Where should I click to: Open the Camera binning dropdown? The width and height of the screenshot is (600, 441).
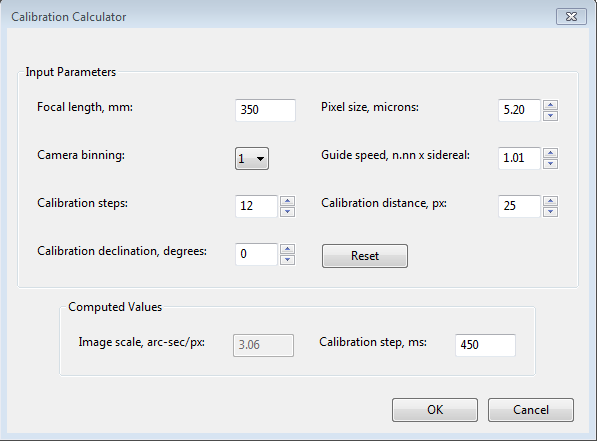252,158
